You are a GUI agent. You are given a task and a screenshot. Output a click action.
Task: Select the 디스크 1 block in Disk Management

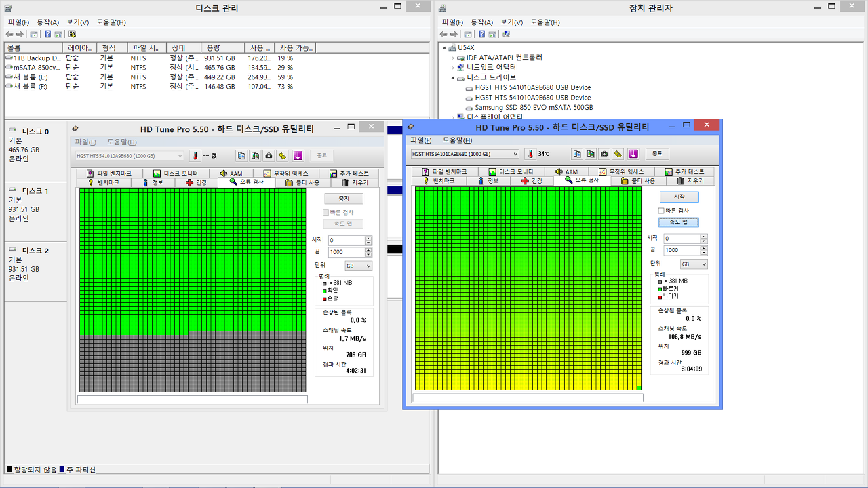click(x=35, y=211)
